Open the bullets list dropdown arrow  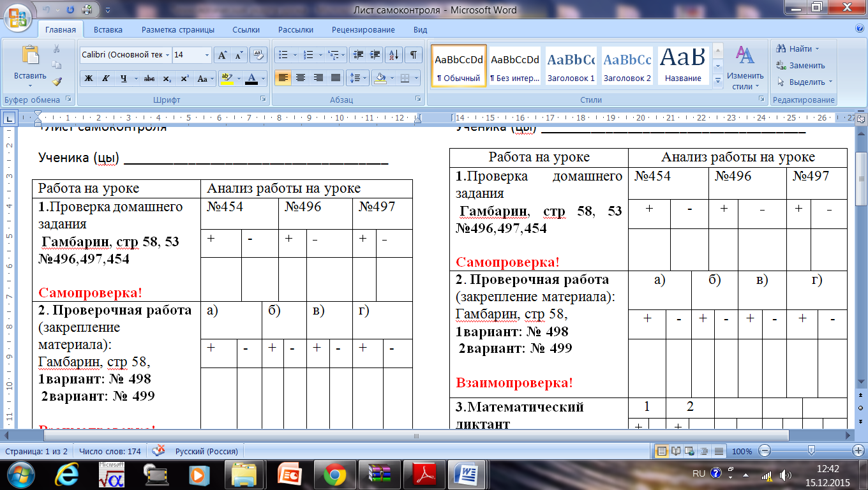pyautogui.click(x=294, y=56)
